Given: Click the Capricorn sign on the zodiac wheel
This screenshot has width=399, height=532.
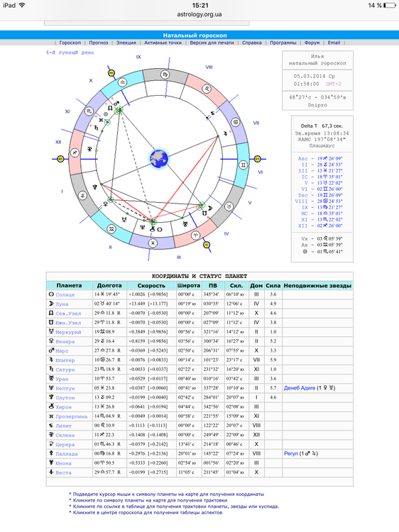Looking at the screenshot, I should point(82,196).
